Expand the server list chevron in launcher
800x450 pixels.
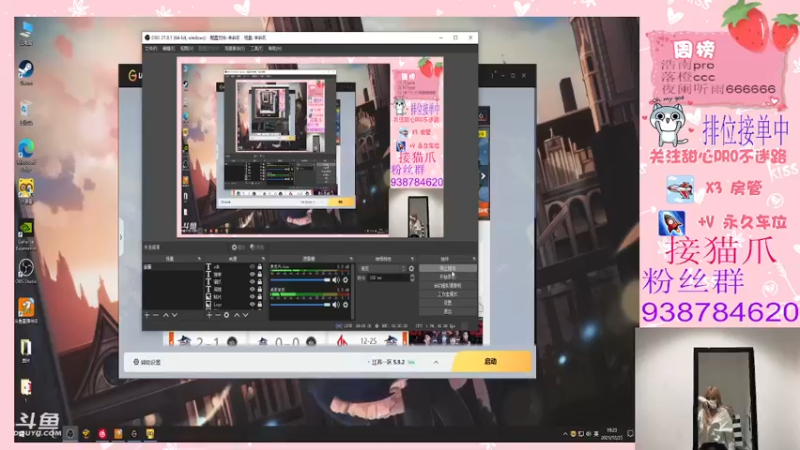point(436,362)
